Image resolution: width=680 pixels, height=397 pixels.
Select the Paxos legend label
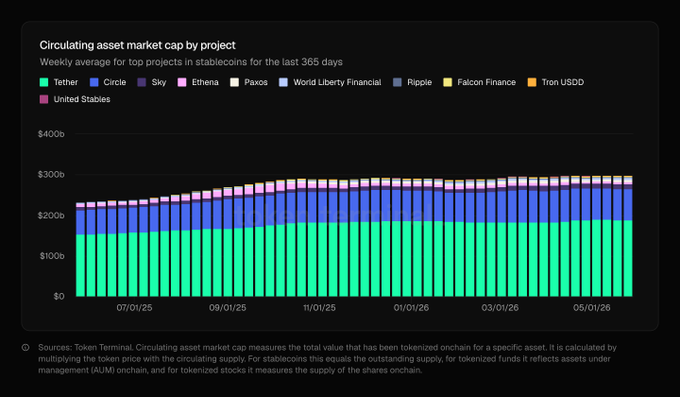click(256, 82)
